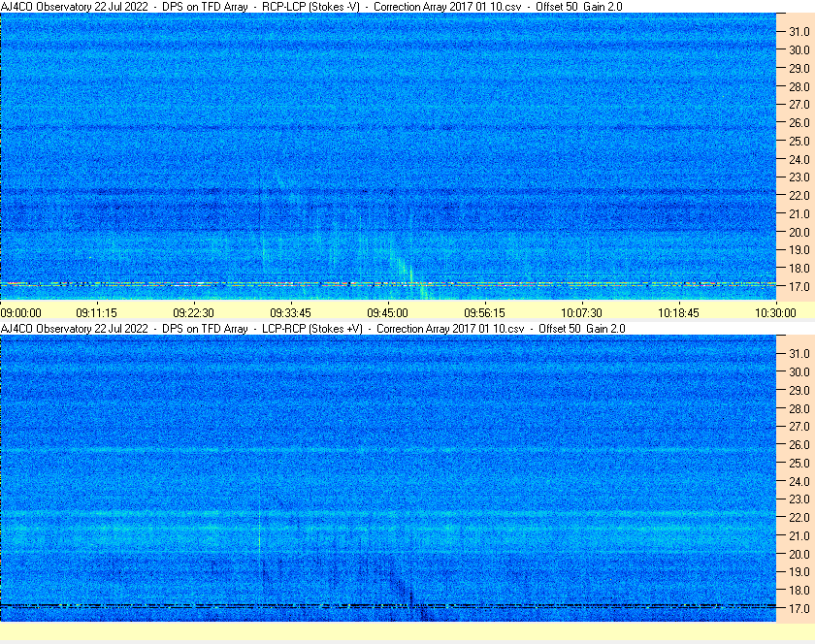Image resolution: width=815 pixels, height=644 pixels.
Task: Select the 22.0 frequency label on Stokes -V plot
Action: pyautogui.click(x=799, y=196)
